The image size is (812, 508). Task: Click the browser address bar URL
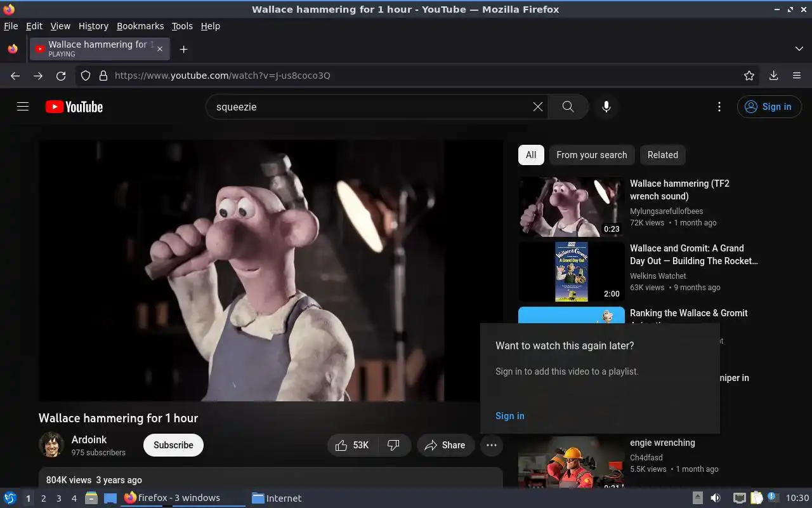(x=222, y=76)
